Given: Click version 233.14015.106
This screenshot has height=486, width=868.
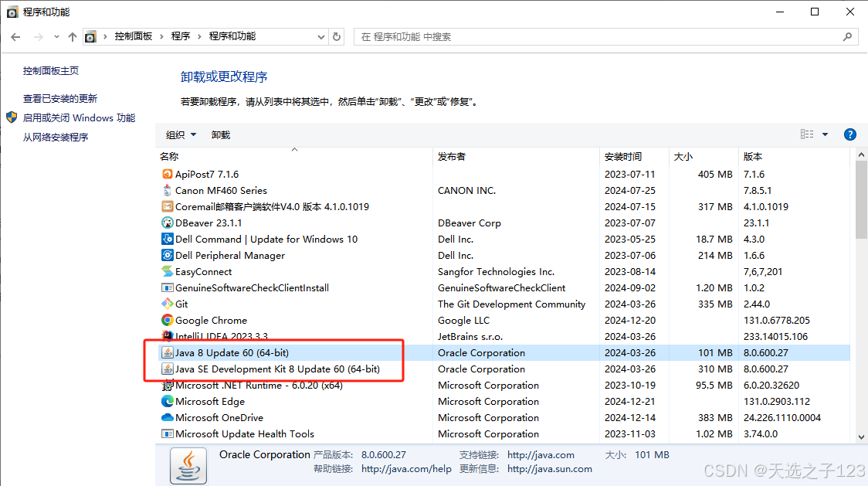Looking at the screenshot, I should coord(775,336).
